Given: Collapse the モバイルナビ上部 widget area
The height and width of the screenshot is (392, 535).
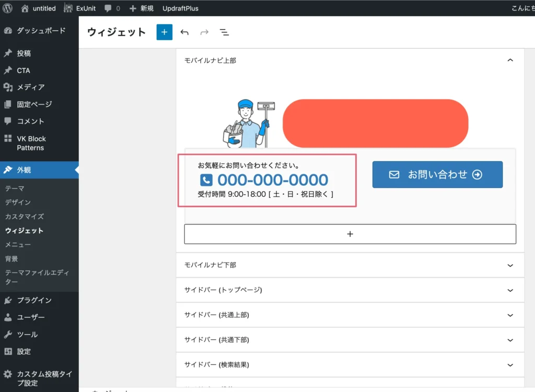Looking at the screenshot, I should [510, 61].
